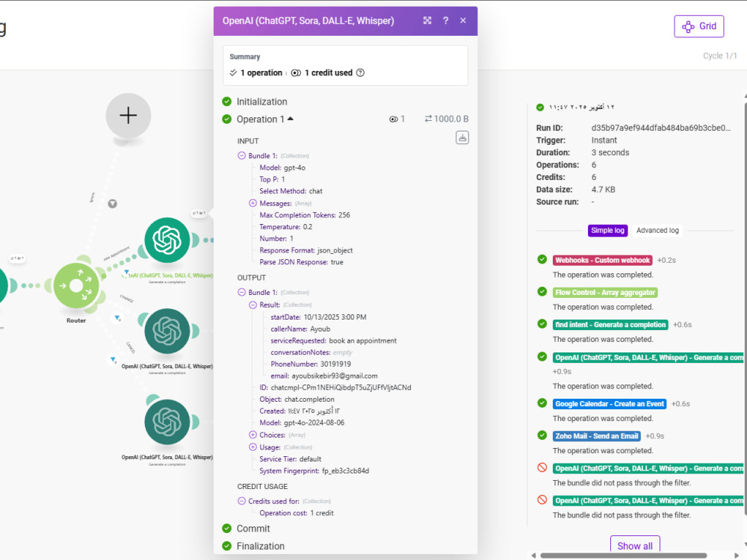
Task: Open the top OpenAI module on canvas
Action: click(167, 240)
